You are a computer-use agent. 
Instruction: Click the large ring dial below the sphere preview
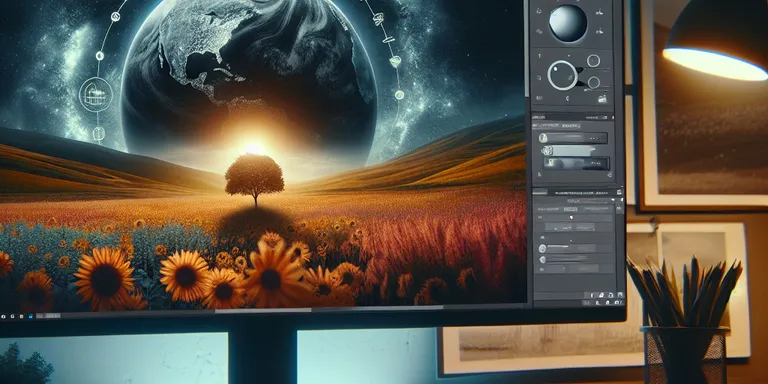[563, 75]
